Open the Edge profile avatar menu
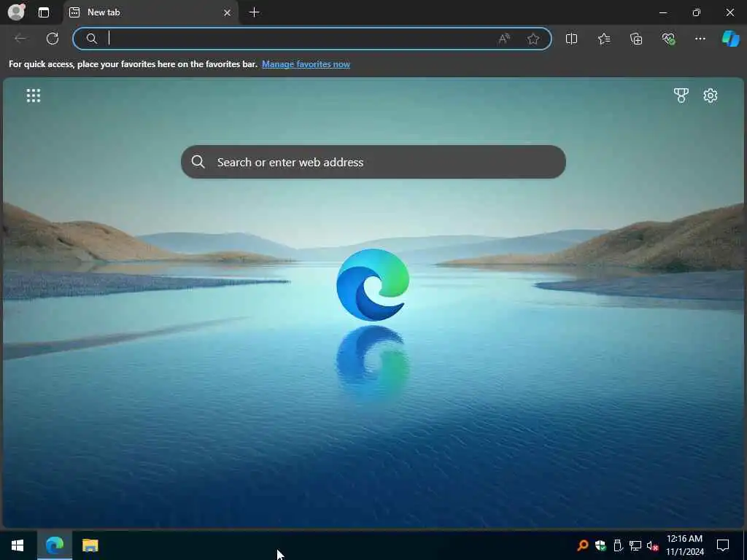 (x=16, y=12)
